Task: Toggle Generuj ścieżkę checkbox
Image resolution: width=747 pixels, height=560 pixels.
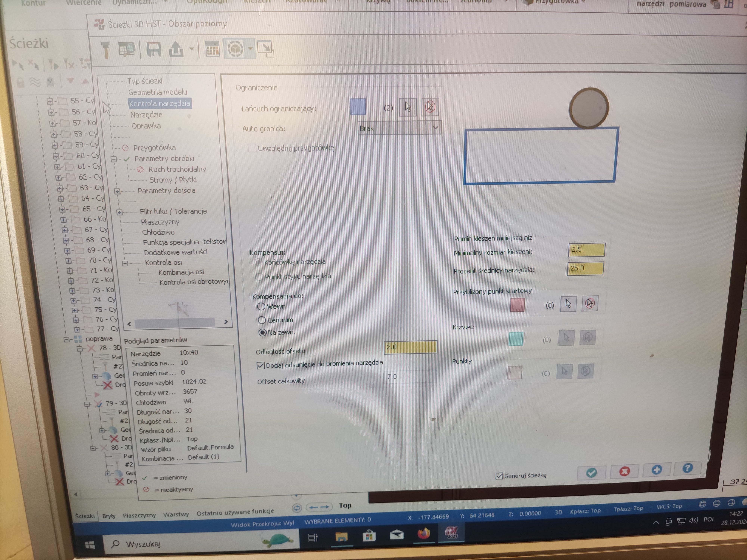Action: [x=499, y=476]
